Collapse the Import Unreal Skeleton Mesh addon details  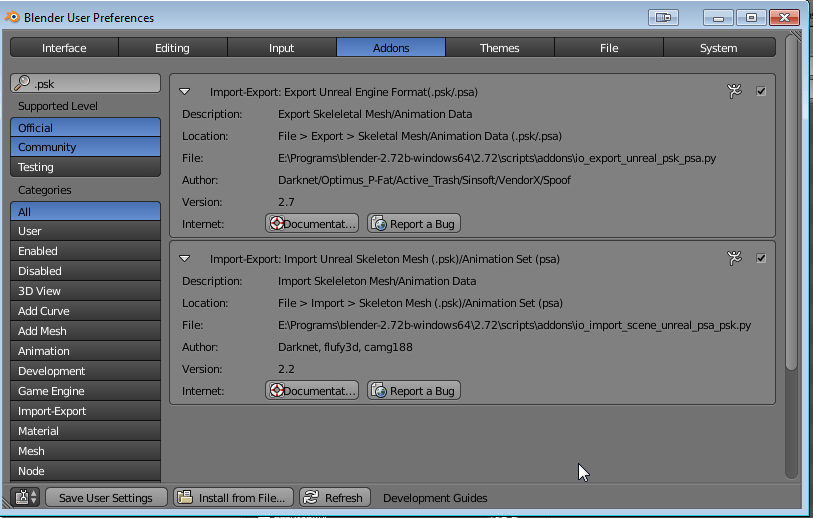pos(185,259)
